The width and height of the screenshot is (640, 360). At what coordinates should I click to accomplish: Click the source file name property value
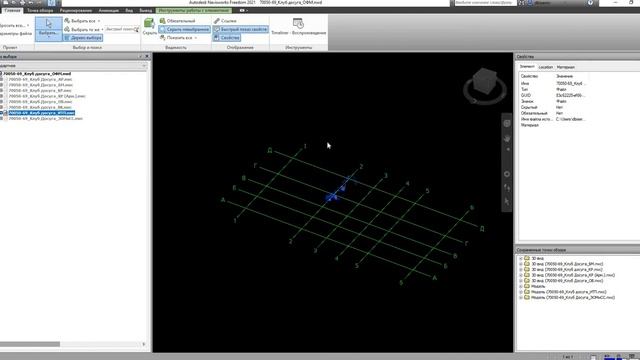(570, 119)
